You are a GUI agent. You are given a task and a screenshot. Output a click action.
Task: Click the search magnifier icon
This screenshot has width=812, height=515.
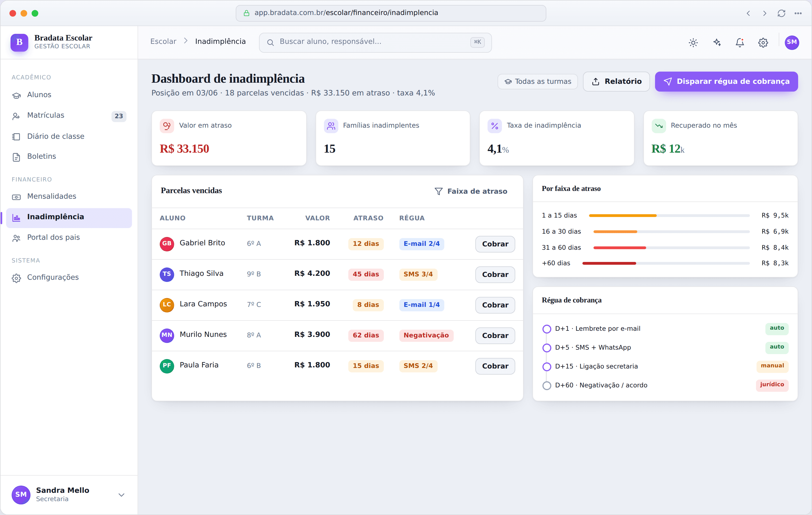pos(270,42)
